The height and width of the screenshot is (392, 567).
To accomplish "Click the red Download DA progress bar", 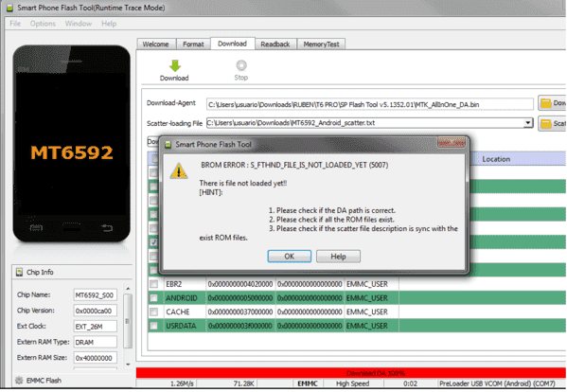I will pyautogui.click(x=351, y=373).
